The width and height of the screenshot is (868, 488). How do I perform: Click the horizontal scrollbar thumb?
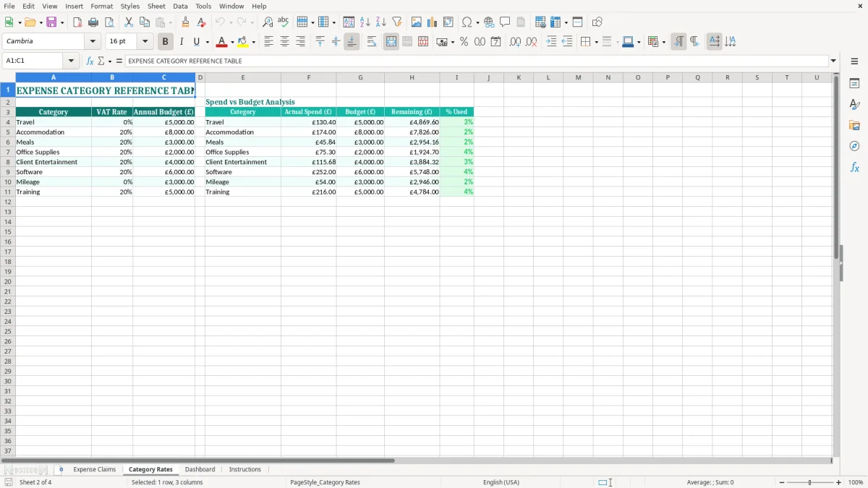tap(198, 461)
